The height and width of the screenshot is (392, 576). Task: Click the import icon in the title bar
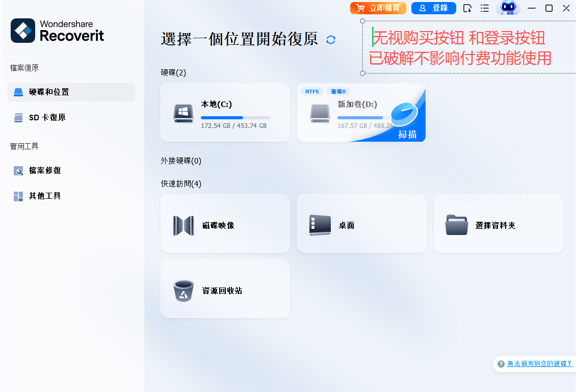pyautogui.click(x=467, y=8)
